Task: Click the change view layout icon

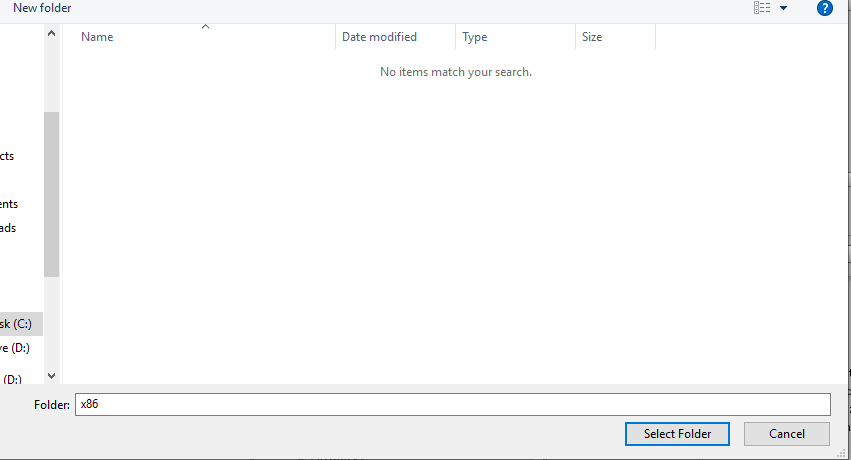Action: [x=762, y=8]
